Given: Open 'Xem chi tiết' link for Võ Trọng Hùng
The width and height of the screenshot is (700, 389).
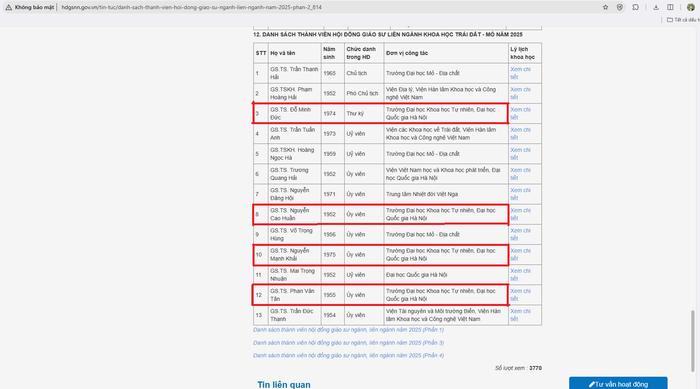Looking at the screenshot, I should 520,234.
